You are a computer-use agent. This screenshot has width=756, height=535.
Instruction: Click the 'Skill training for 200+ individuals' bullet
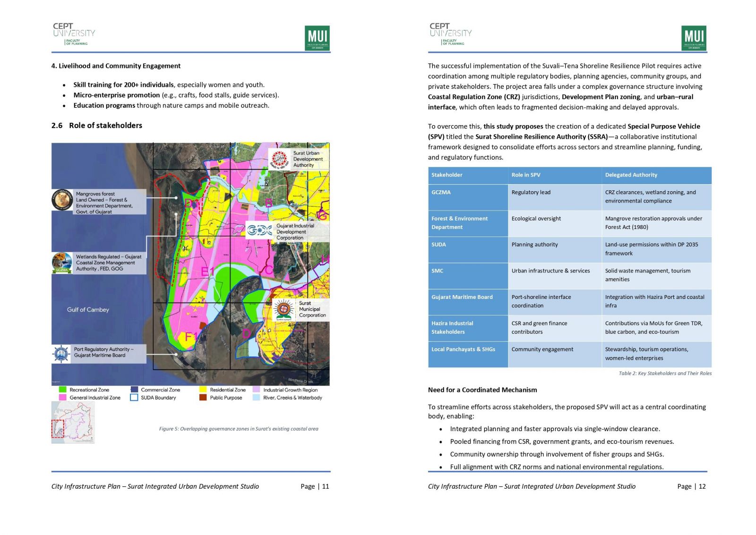(169, 85)
